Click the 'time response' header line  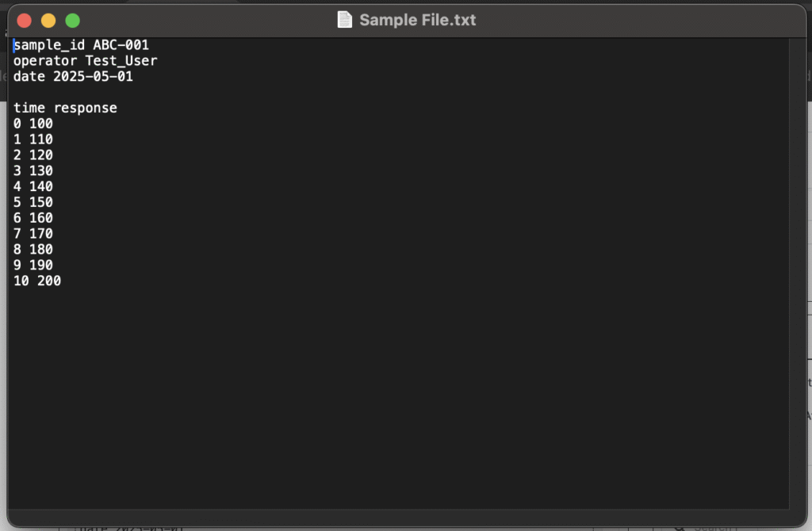(x=65, y=108)
